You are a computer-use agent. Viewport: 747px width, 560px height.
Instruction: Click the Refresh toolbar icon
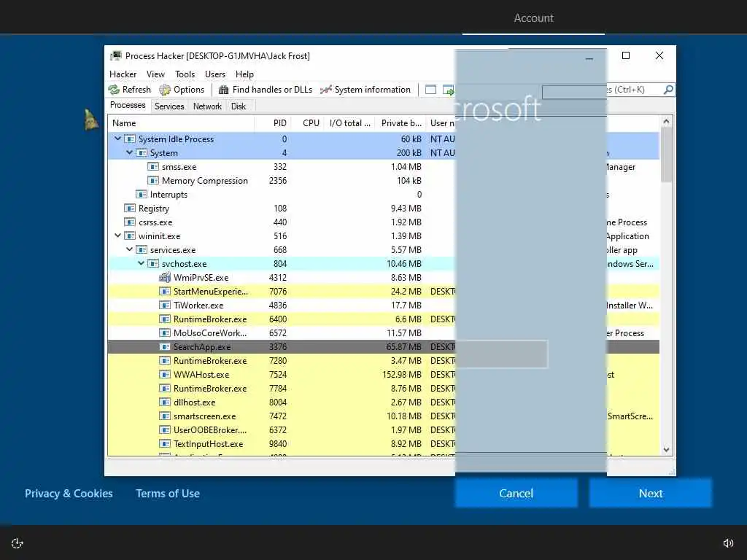114,90
